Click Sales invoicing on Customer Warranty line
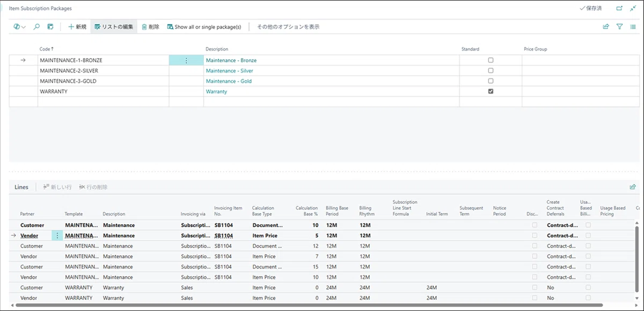Screen dimensions: 644x311 187,287
